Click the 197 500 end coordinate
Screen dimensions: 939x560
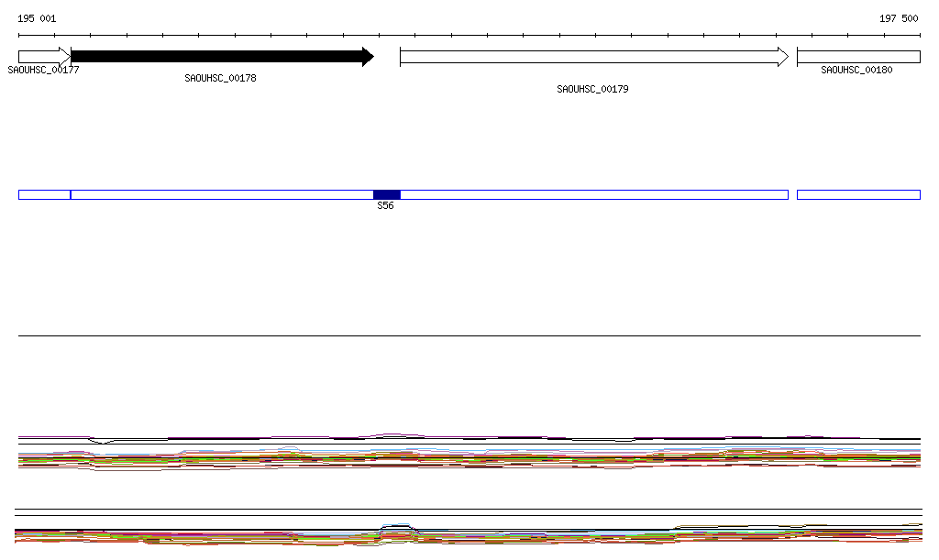(x=899, y=18)
